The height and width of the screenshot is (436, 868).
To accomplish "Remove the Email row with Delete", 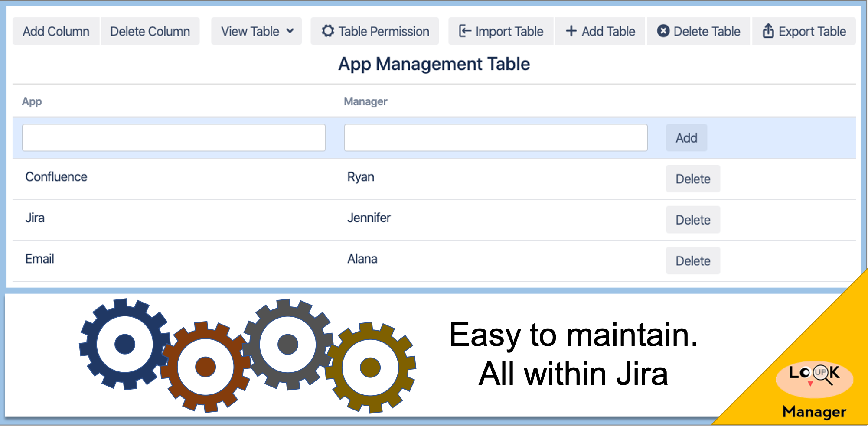I will click(692, 261).
